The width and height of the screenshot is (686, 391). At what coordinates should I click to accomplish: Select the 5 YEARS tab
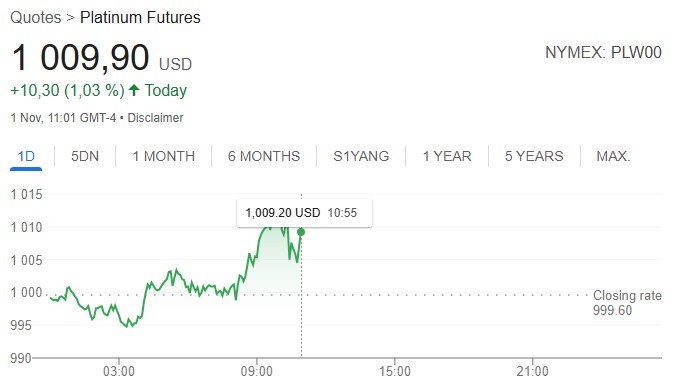[x=534, y=156]
